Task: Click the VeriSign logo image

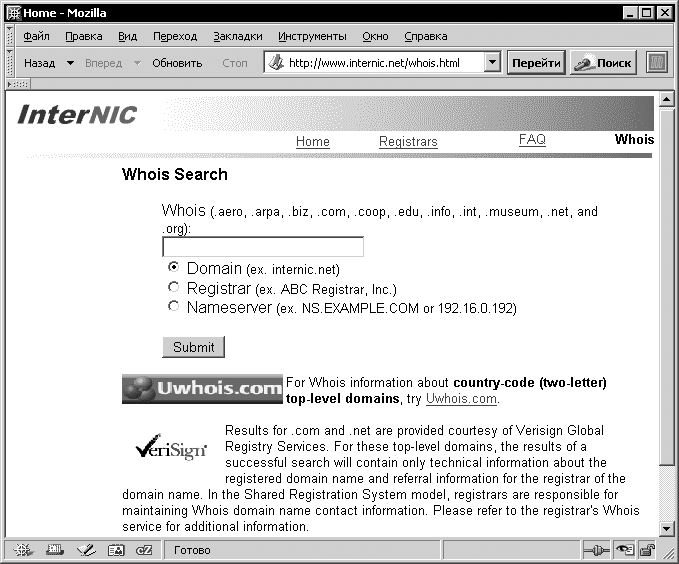Action: click(x=171, y=447)
